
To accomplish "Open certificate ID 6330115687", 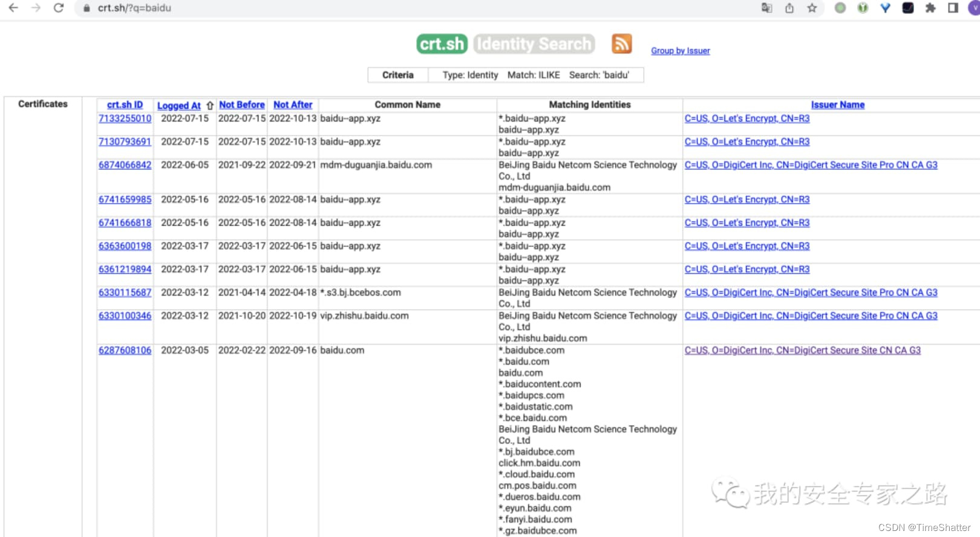I will click(125, 292).
